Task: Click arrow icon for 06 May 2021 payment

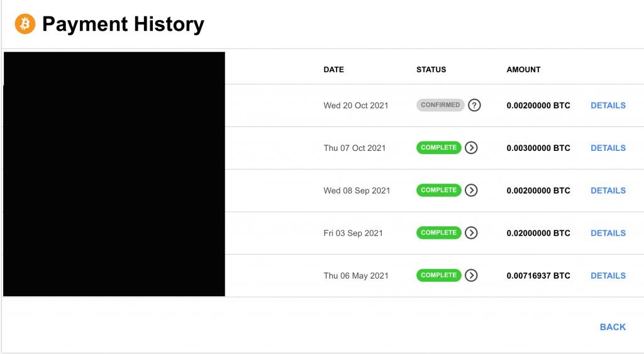Action: click(x=472, y=275)
